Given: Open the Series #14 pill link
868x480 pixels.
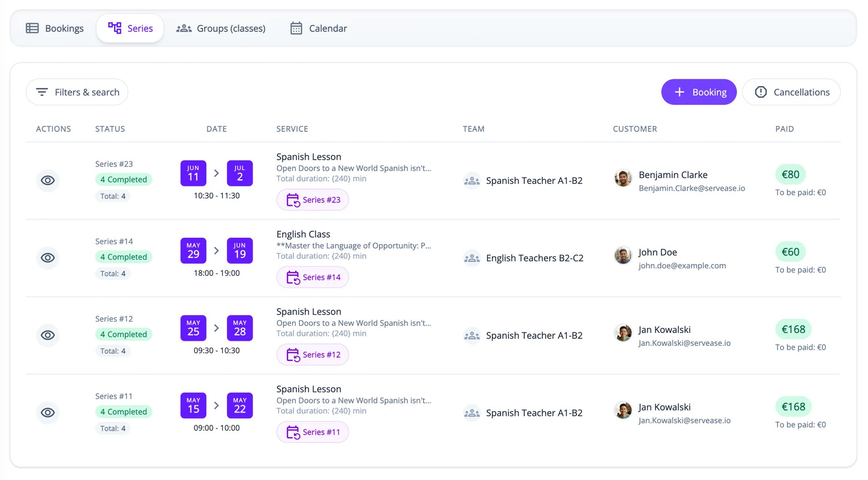Looking at the screenshot, I should [x=312, y=278].
